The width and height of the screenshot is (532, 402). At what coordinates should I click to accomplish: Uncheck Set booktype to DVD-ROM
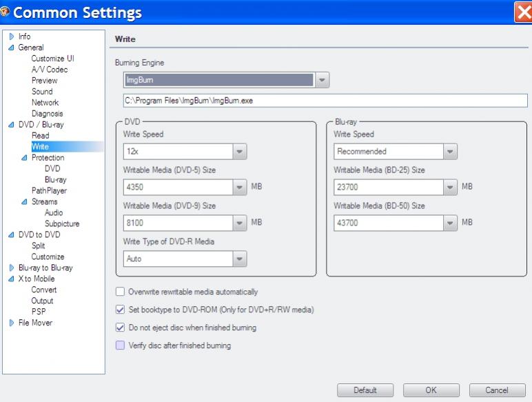120,310
